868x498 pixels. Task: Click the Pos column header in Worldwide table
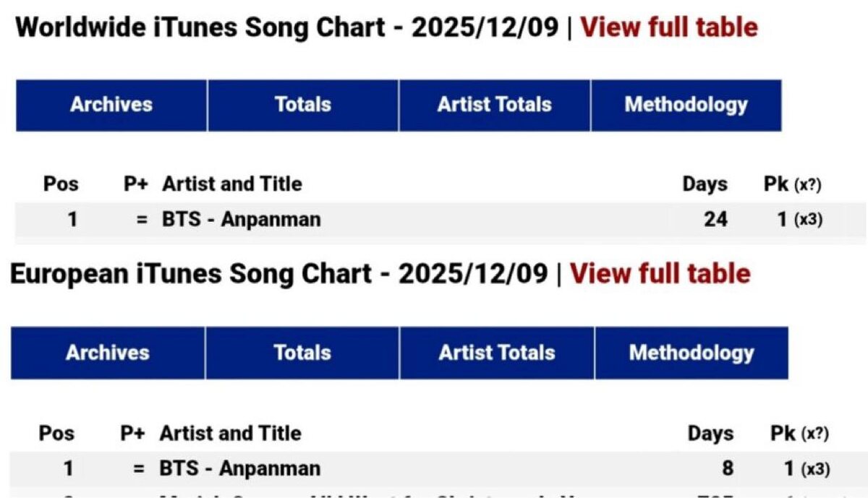pos(61,184)
